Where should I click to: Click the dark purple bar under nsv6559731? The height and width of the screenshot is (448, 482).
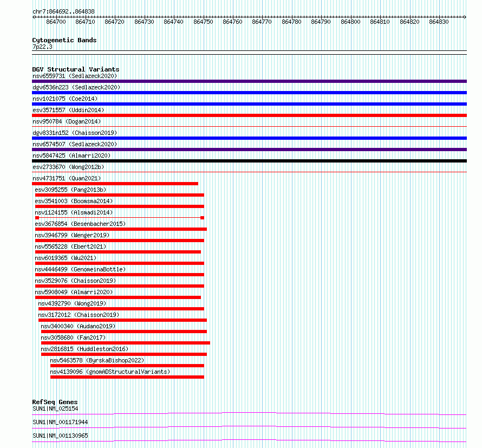(249, 81)
